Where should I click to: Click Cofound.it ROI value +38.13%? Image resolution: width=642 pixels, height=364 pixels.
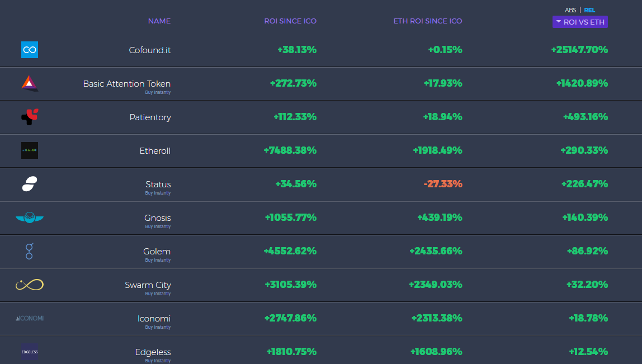pos(297,50)
